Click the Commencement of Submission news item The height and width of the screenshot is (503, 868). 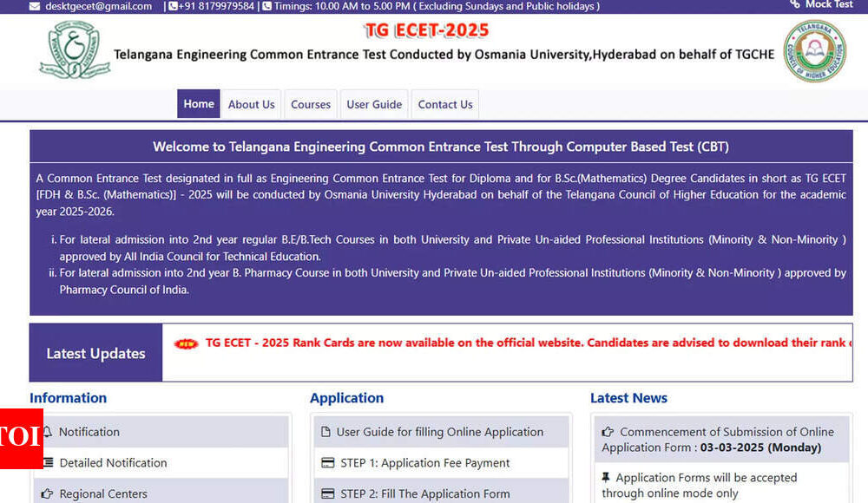tap(722, 440)
